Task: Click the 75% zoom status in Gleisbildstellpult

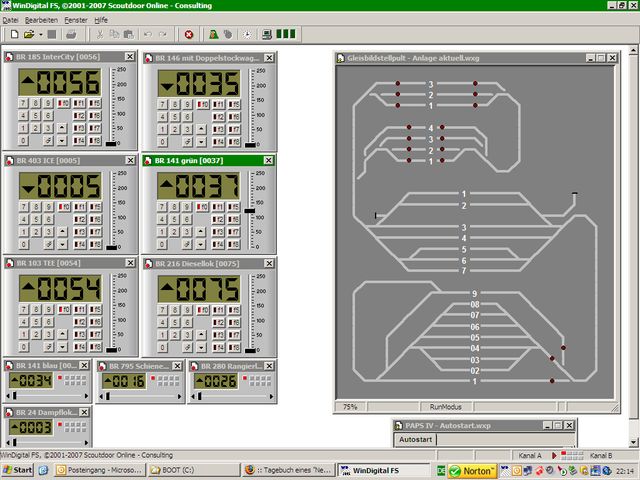Action: click(x=350, y=407)
